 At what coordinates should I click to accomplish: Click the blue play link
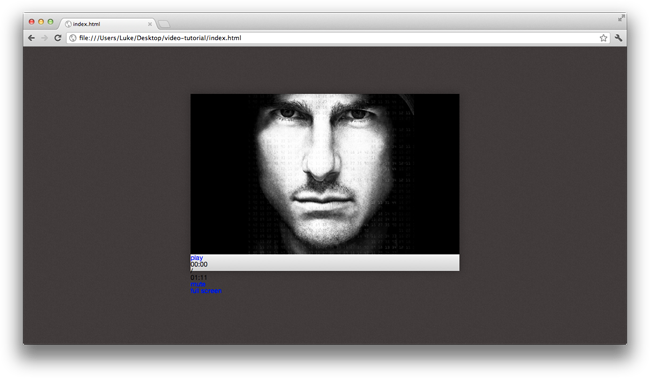pyautogui.click(x=196, y=258)
